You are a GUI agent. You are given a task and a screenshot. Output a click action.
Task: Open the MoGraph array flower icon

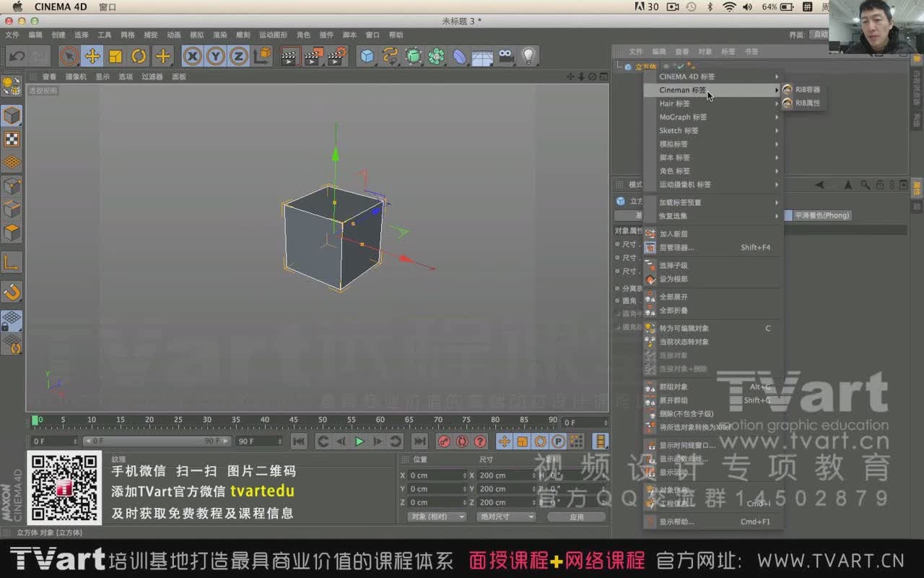click(437, 56)
